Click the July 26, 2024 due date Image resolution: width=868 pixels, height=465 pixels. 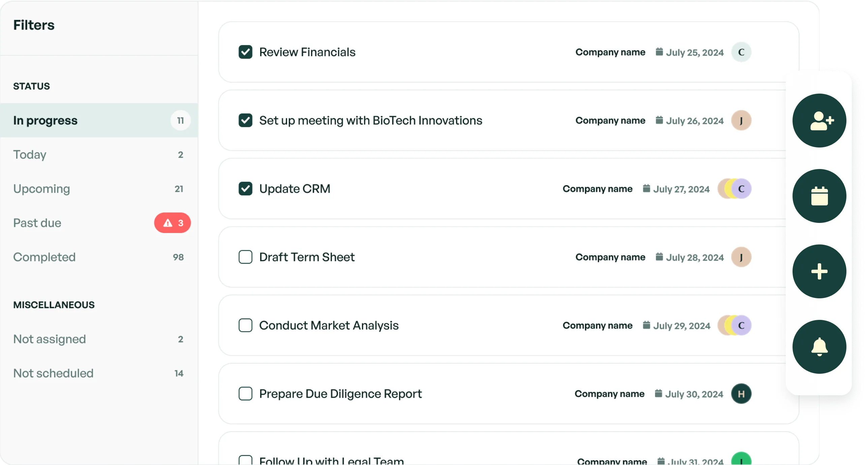point(694,121)
